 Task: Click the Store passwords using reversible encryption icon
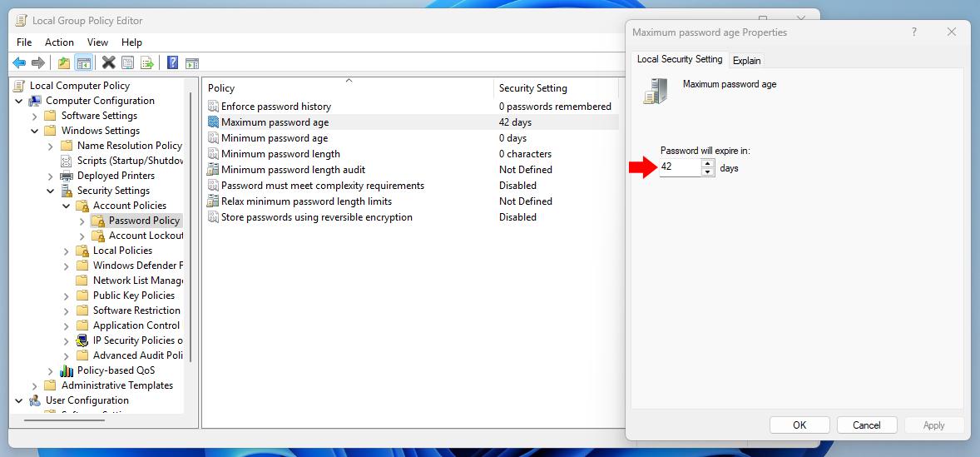(213, 217)
